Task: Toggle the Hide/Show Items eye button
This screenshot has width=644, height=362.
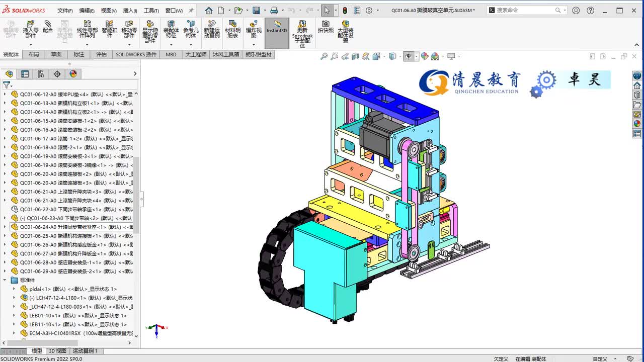Action: [408, 56]
